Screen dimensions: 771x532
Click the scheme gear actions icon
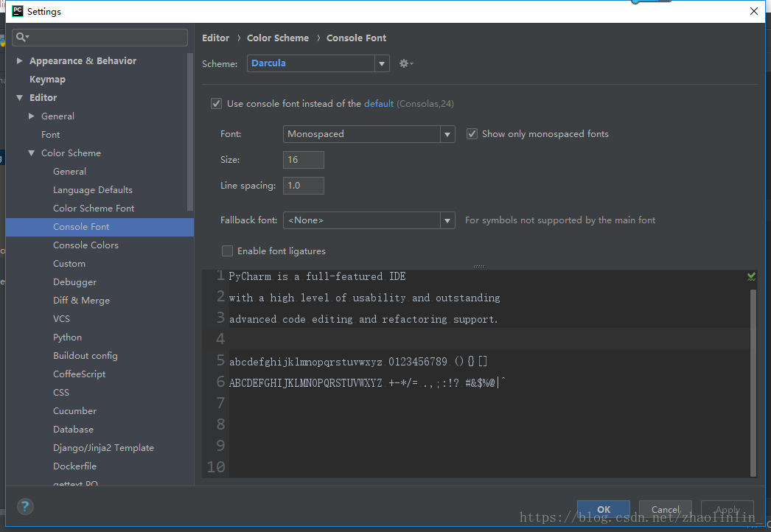(405, 63)
